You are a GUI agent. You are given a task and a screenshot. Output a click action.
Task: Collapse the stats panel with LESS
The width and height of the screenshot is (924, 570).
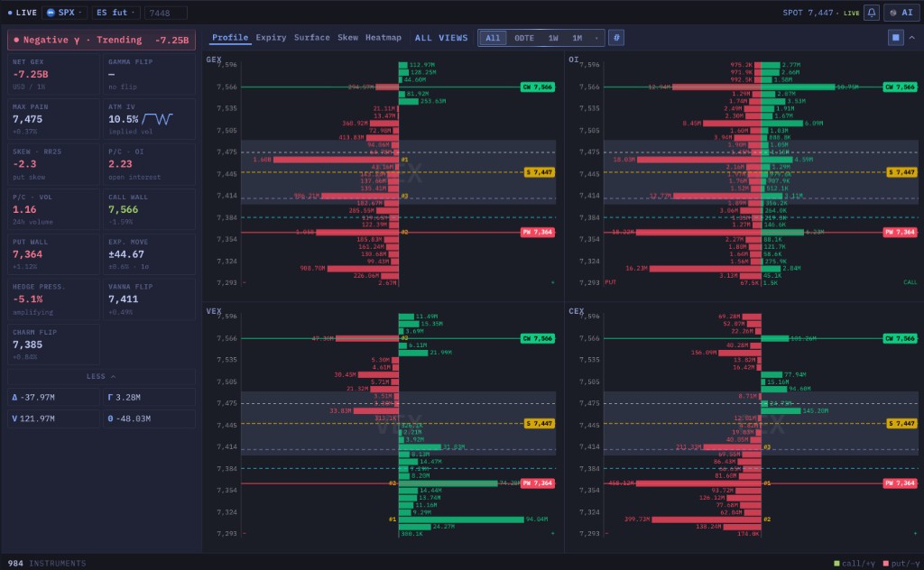pyautogui.click(x=101, y=376)
